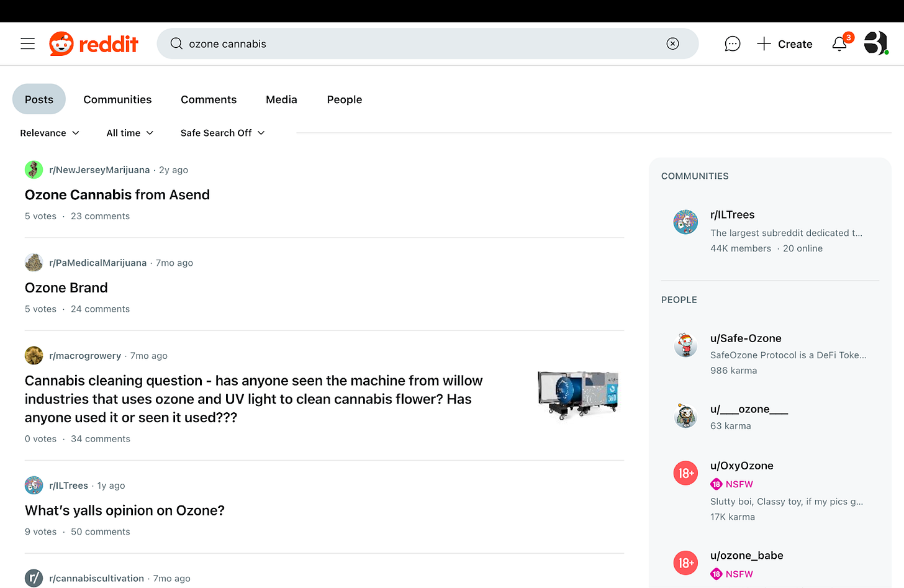Open the Safe Search Off dropdown
Viewport: 904px width, 588px height.
point(222,133)
